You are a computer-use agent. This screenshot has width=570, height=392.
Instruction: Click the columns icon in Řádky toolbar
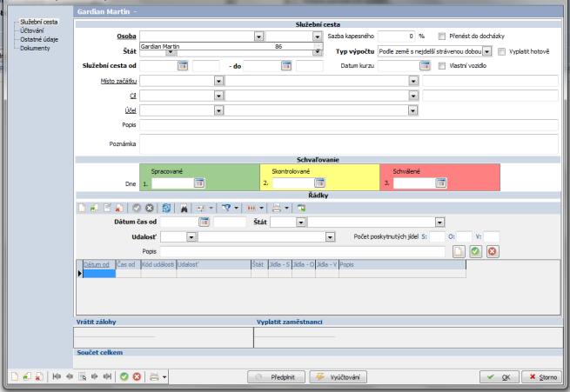coord(251,208)
